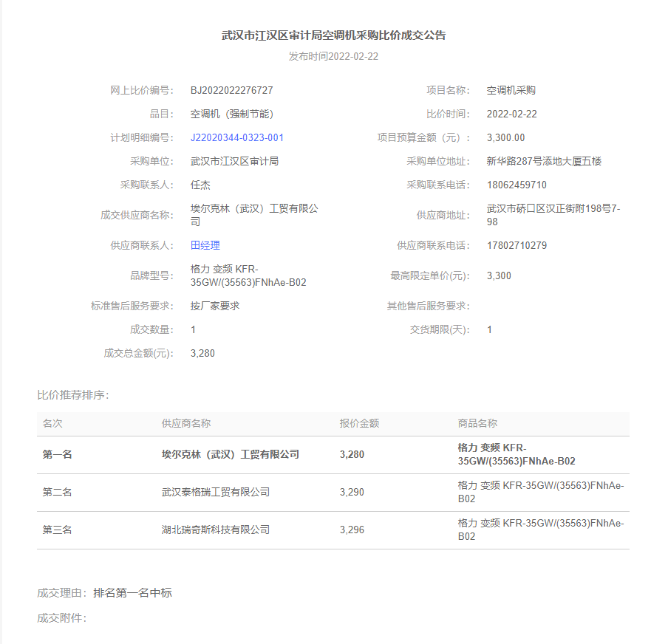Click the announcement title heading
This screenshot has height=644, width=651.
(x=333, y=35)
